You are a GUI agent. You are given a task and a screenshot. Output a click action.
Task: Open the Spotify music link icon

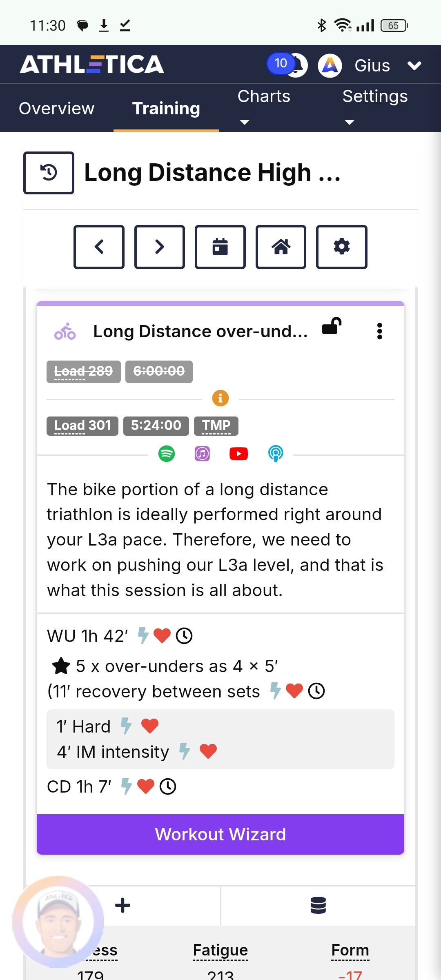(167, 454)
